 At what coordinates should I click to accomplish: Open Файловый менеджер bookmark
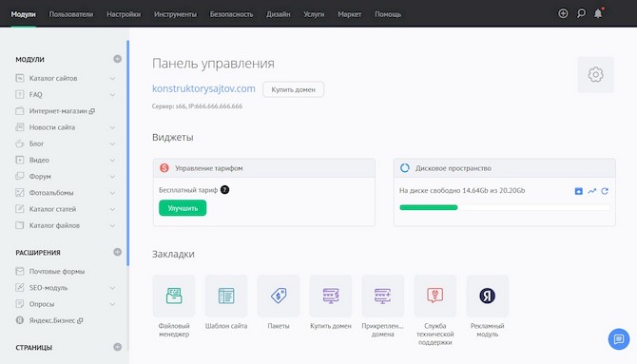click(x=174, y=296)
